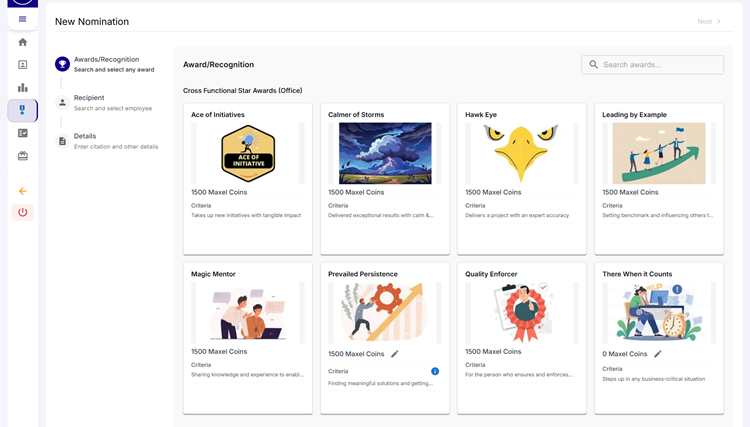The width and height of the screenshot is (750, 427).
Task: Select the Magic Mentor image
Action: coord(248,313)
